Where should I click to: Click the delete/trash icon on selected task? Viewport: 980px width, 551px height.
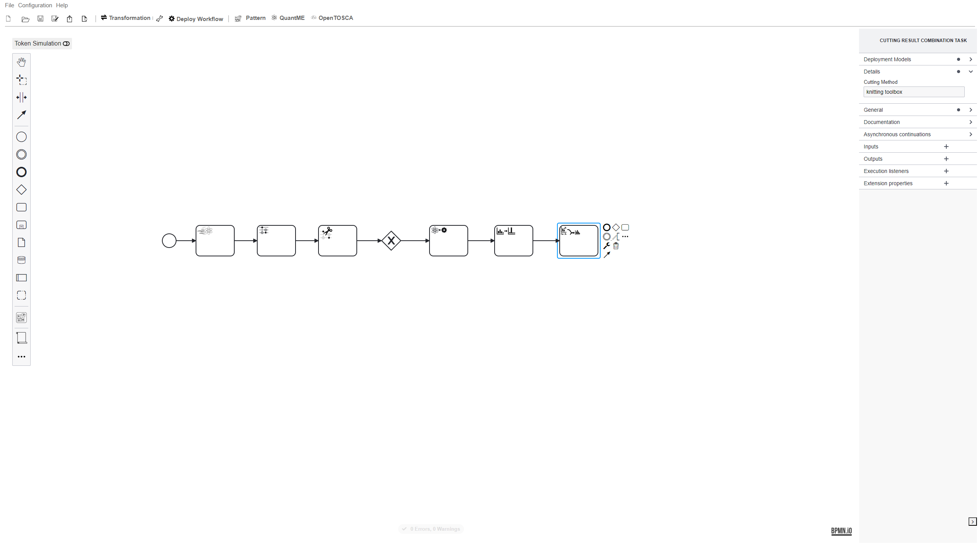click(x=615, y=246)
